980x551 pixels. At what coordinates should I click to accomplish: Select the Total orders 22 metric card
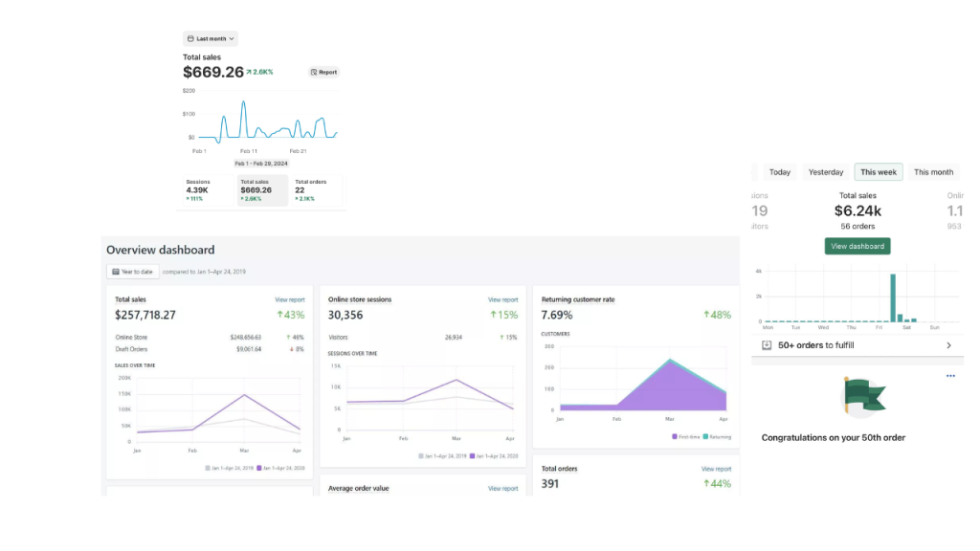(x=316, y=190)
